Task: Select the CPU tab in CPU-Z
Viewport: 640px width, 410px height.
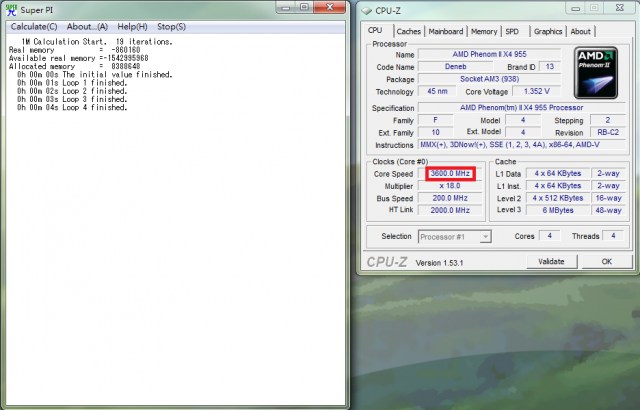Action: click(375, 31)
